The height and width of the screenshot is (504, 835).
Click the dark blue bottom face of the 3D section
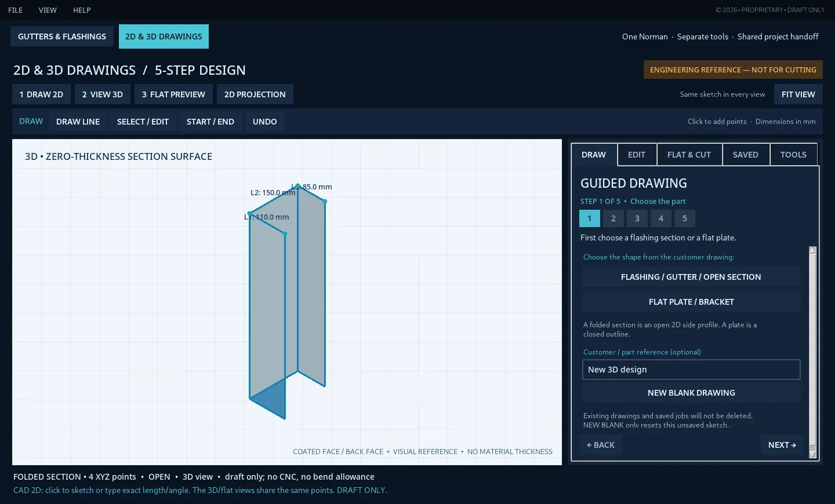click(272, 398)
